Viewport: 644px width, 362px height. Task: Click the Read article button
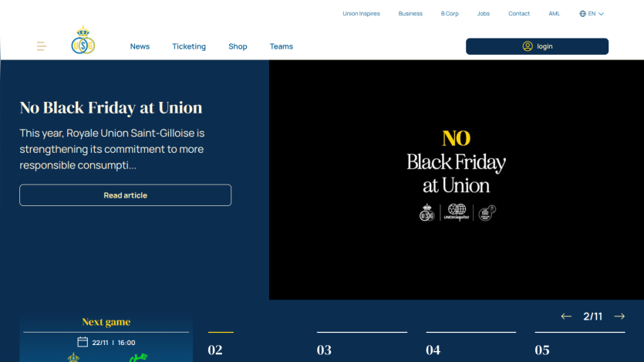coord(125,195)
